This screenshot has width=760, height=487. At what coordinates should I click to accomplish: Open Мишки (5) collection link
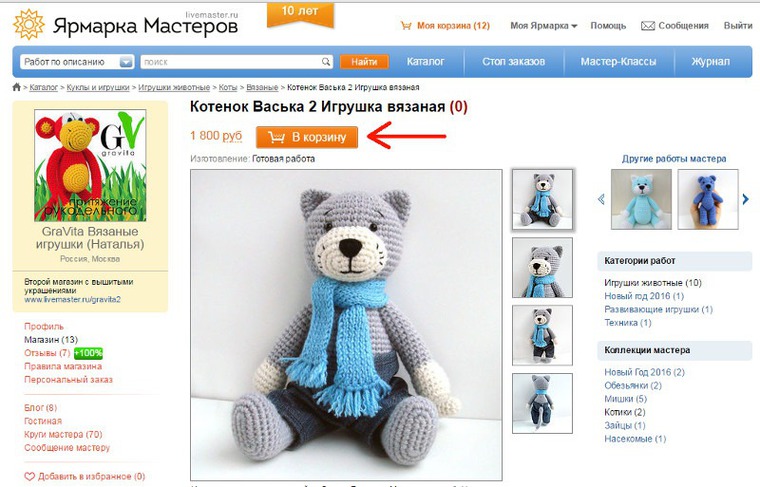click(x=625, y=399)
